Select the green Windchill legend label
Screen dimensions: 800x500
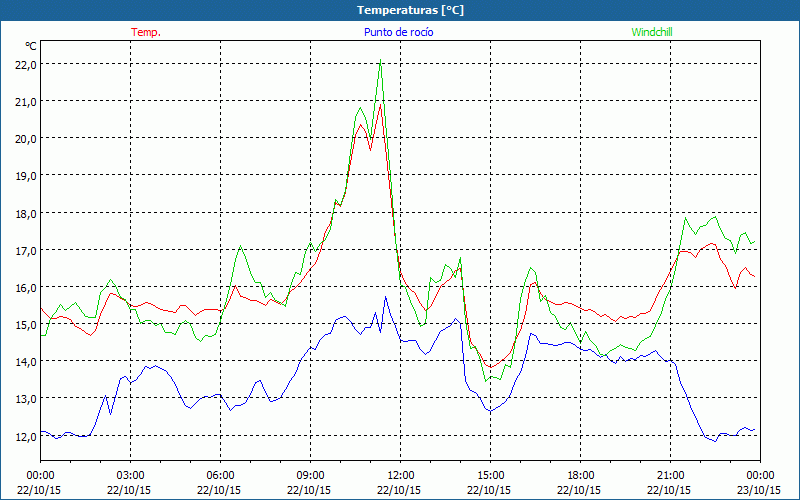652,32
